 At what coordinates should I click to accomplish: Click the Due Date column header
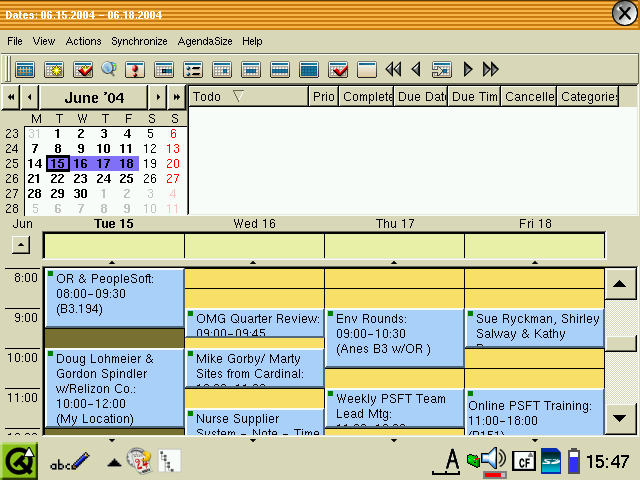pyautogui.click(x=421, y=96)
